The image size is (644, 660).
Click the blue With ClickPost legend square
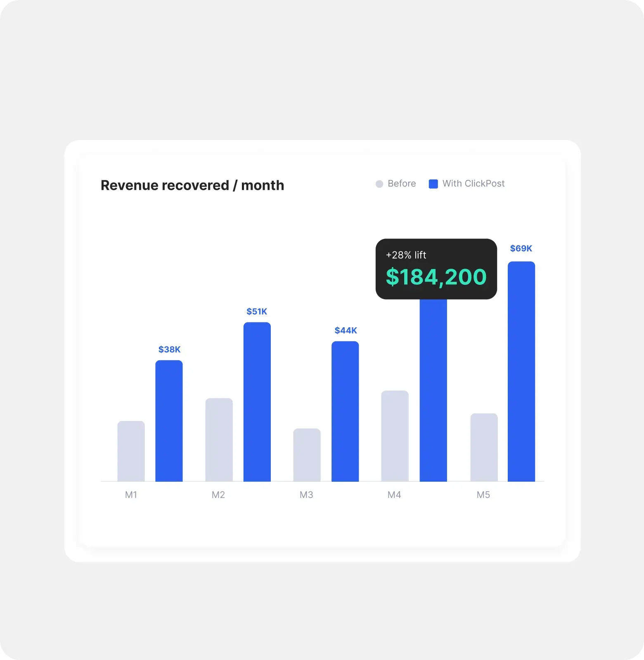(x=433, y=184)
